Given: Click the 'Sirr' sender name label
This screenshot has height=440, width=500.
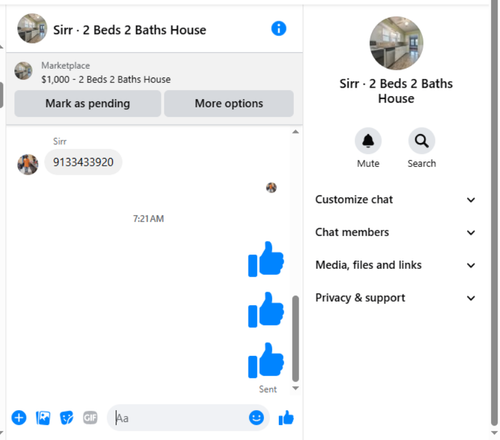Looking at the screenshot, I should tap(60, 141).
